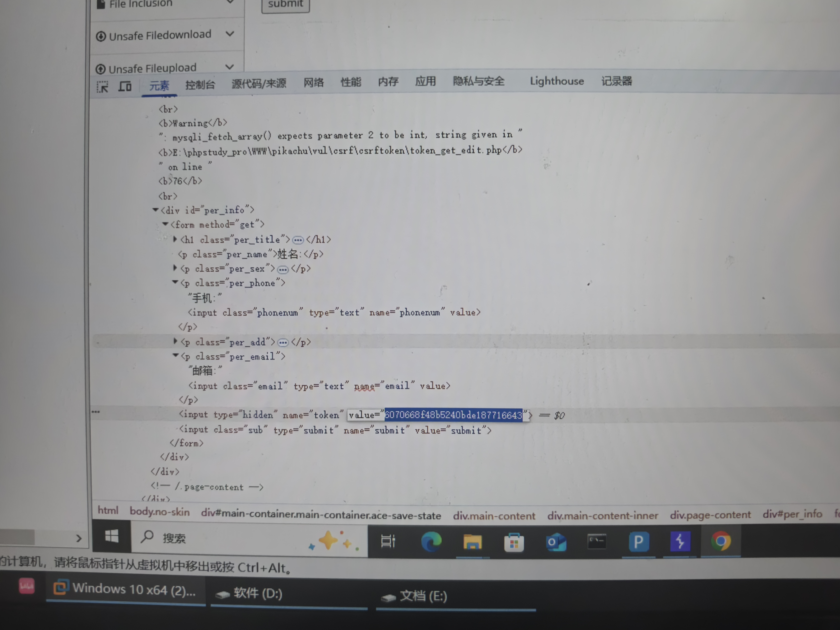Screen dimensions: 840x630
Task: Open the Task View taskbar icon
Action: pyautogui.click(x=388, y=541)
